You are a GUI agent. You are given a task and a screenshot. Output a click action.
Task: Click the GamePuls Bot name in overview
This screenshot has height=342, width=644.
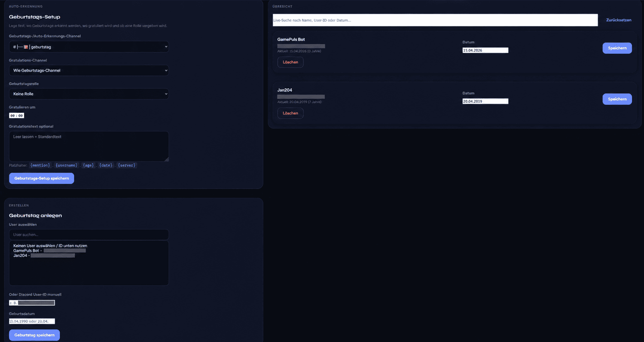click(291, 39)
